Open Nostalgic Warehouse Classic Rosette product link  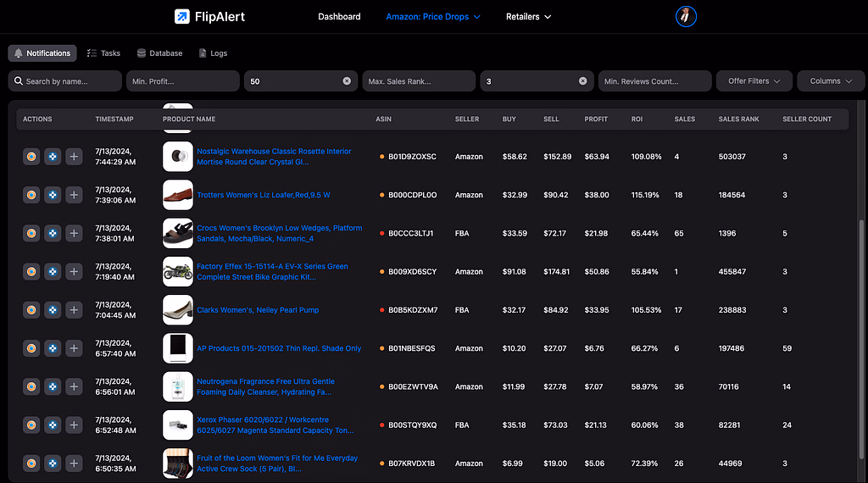pyautogui.click(x=274, y=157)
